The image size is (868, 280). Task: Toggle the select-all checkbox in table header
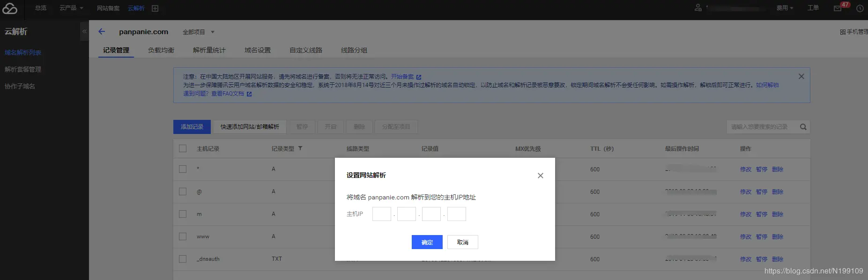[x=183, y=148]
